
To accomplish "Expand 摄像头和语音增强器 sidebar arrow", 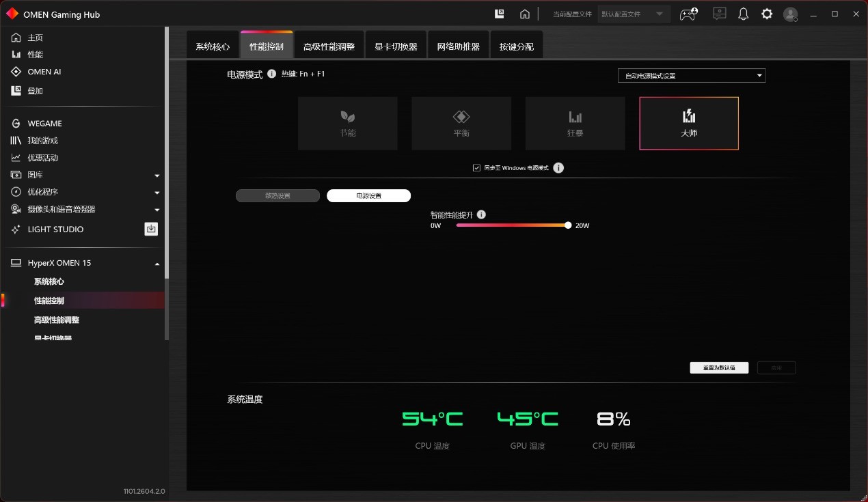I will 157,210.
